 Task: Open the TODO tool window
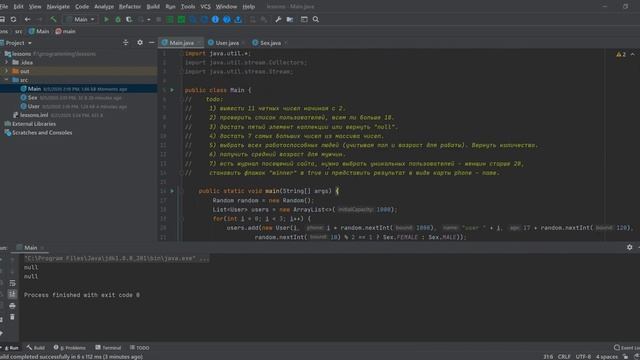[x=140, y=348]
